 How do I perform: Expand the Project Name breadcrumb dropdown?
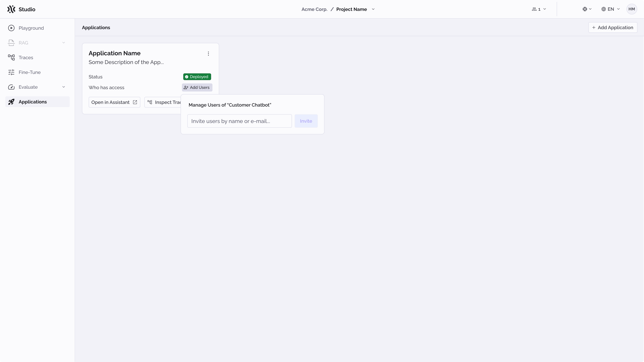point(373,9)
